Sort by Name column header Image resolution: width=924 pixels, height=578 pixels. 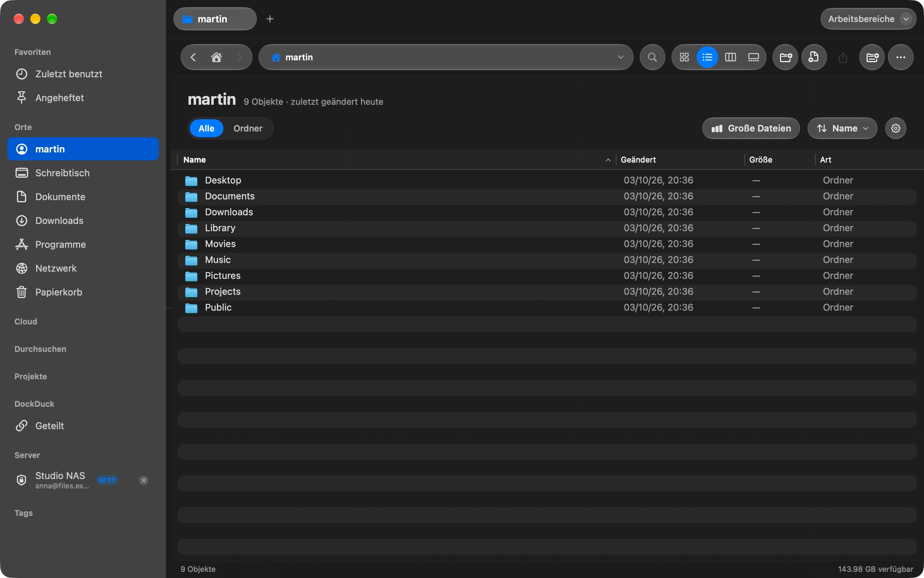click(x=396, y=160)
